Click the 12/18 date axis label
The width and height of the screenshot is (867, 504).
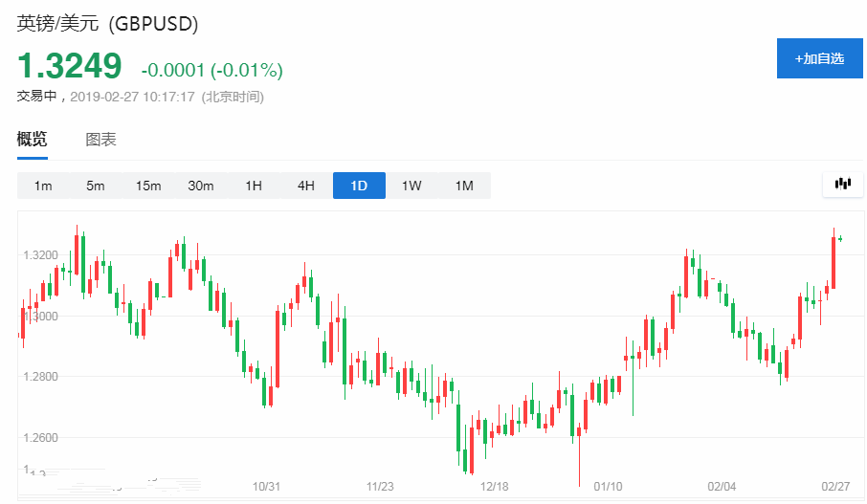[x=494, y=487]
